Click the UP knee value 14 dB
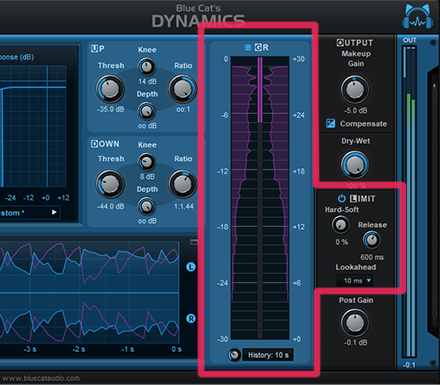This screenshot has height=385, width=440. (147, 81)
